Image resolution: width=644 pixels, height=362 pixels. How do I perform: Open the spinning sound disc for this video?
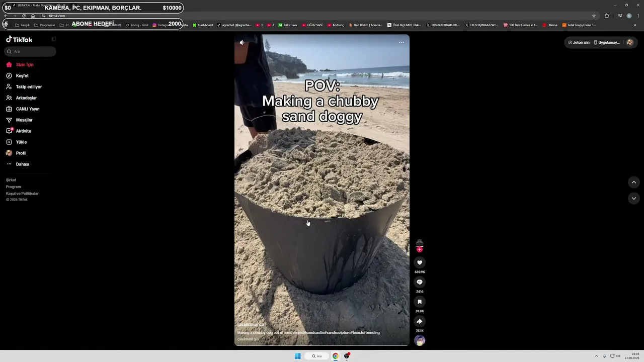(x=420, y=340)
